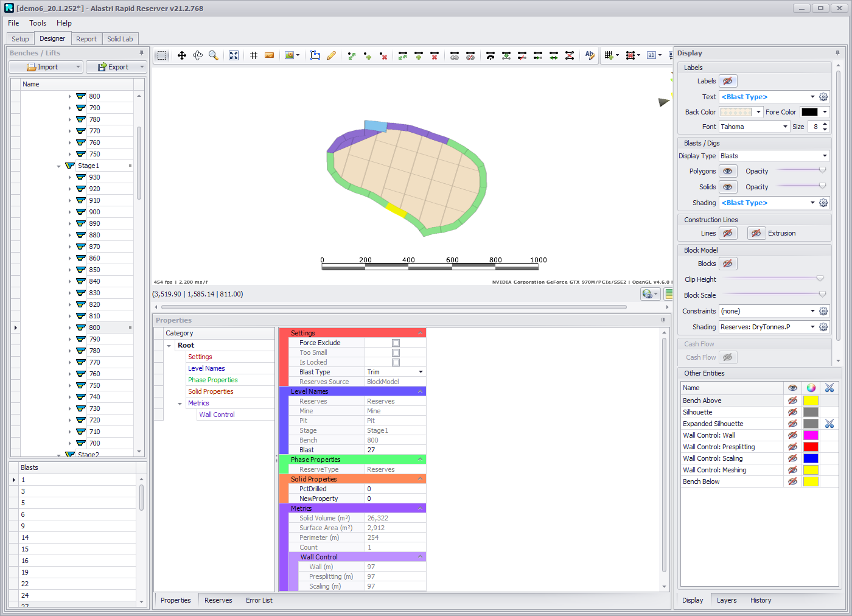Open the Font Tahoma dropdown
This screenshot has height=616, width=852.
coord(785,127)
